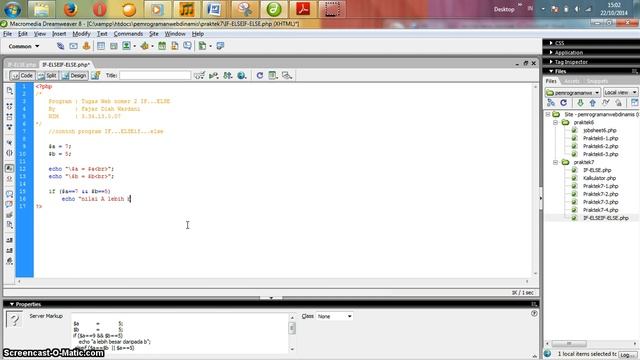The image size is (640, 360).
Task: Switch to Code view
Action: coord(22,76)
